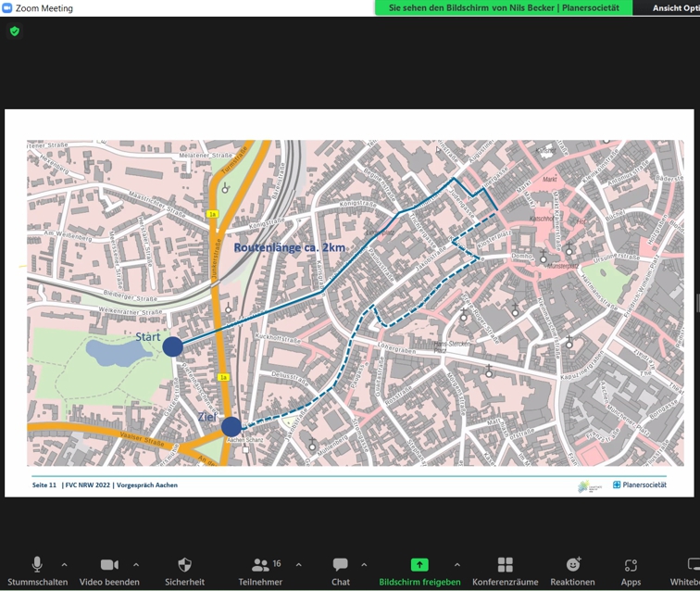
Task: Click the 'Teilnehmer' label text
Action: (260, 582)
